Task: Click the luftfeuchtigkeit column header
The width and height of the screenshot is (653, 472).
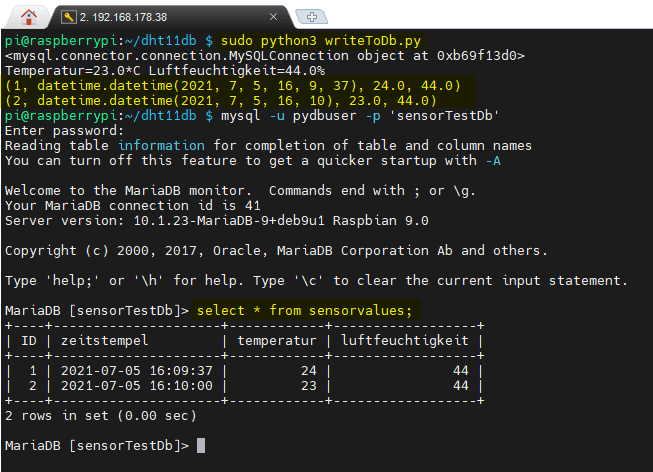Action: pyautogui.click(x=406, y=342)
